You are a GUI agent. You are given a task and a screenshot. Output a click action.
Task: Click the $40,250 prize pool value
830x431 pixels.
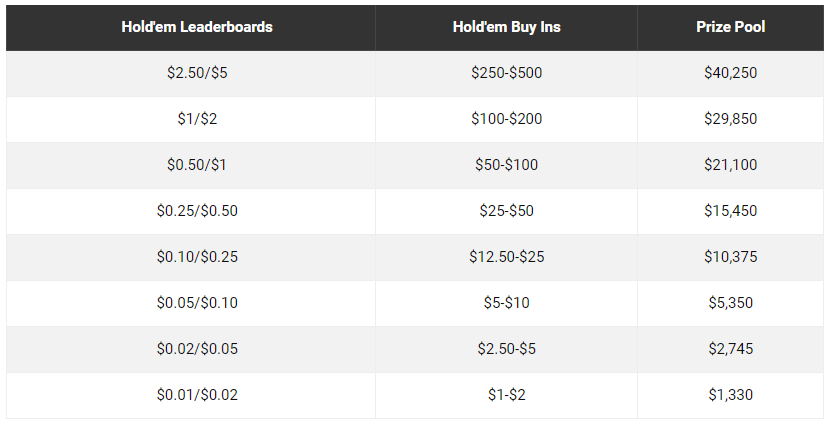730,73
